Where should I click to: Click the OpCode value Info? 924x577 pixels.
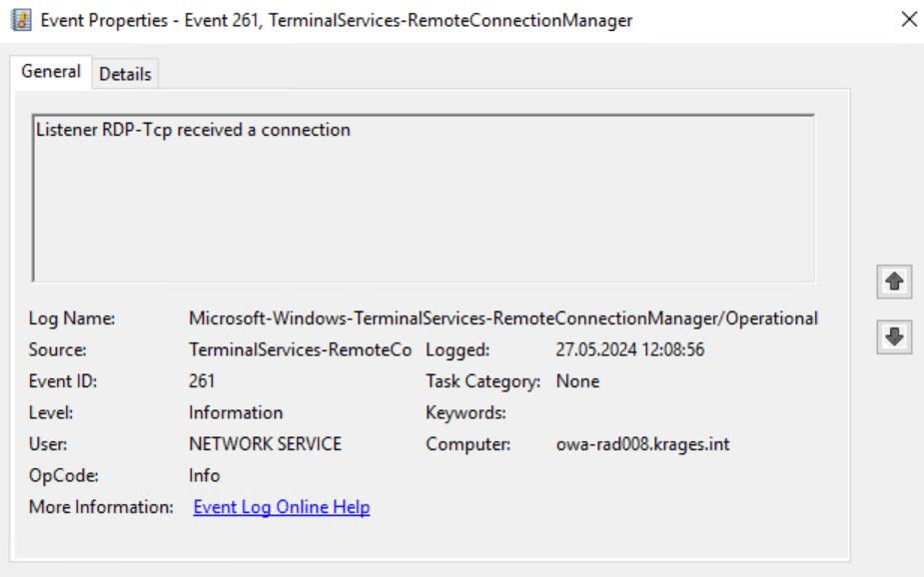point(204,475)
